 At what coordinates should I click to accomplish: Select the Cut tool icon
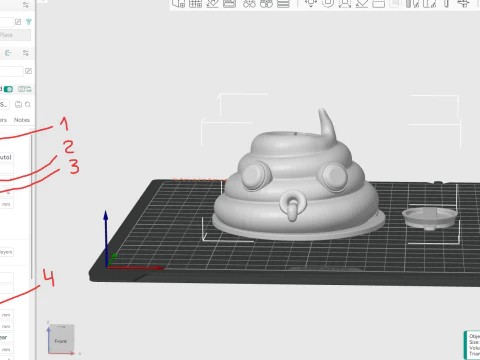[x=378, y=3]
